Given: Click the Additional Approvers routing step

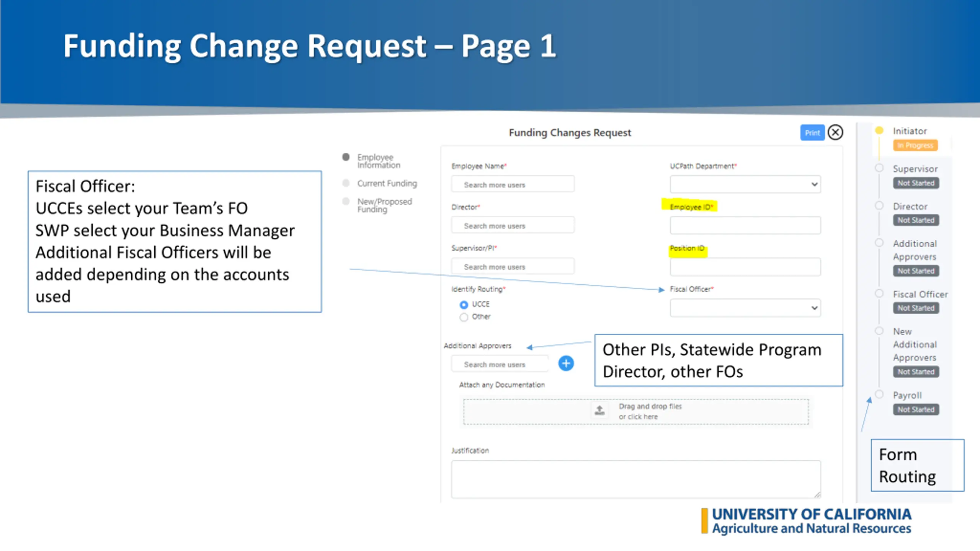Looking at the screenshot, I should (915, 250).
